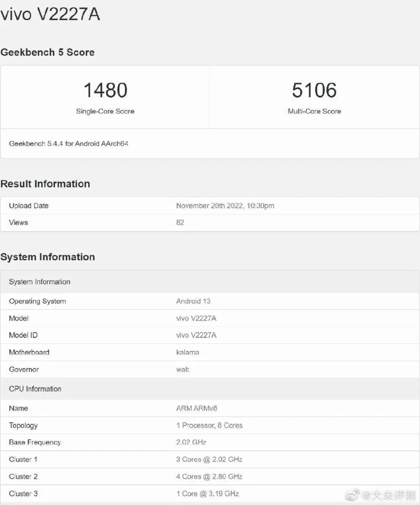Click the Cluster 1 value 3 Cores @ 2.02 GHz
The image size is (420, 505).
click(209, 459)
